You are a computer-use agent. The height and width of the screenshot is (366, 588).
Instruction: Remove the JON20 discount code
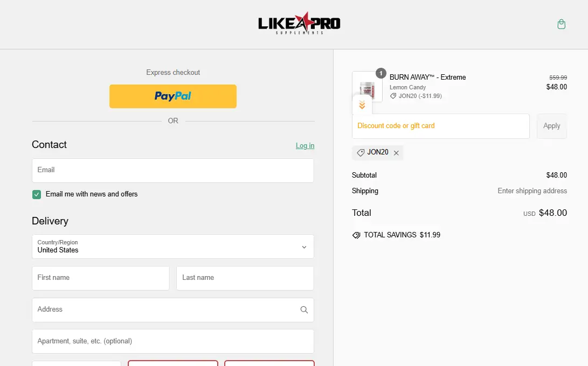[x=396, y=153]
